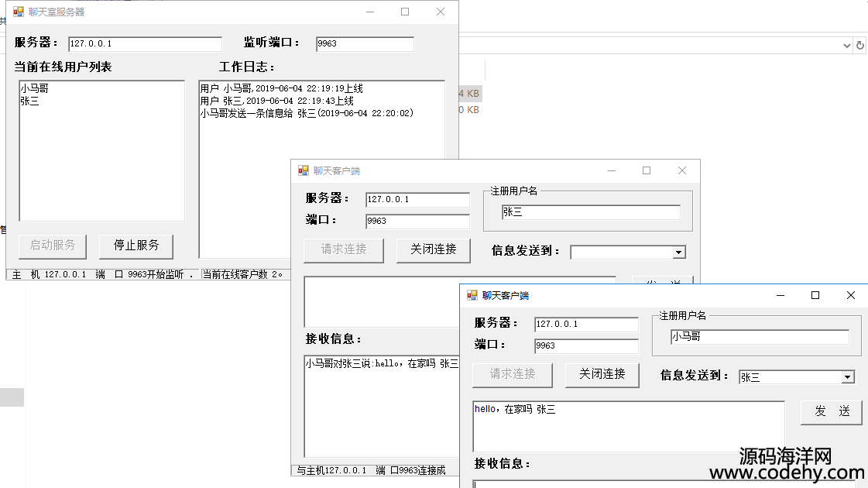Click the message box containing hello text

pyautogui.click(x=628, y=425)
